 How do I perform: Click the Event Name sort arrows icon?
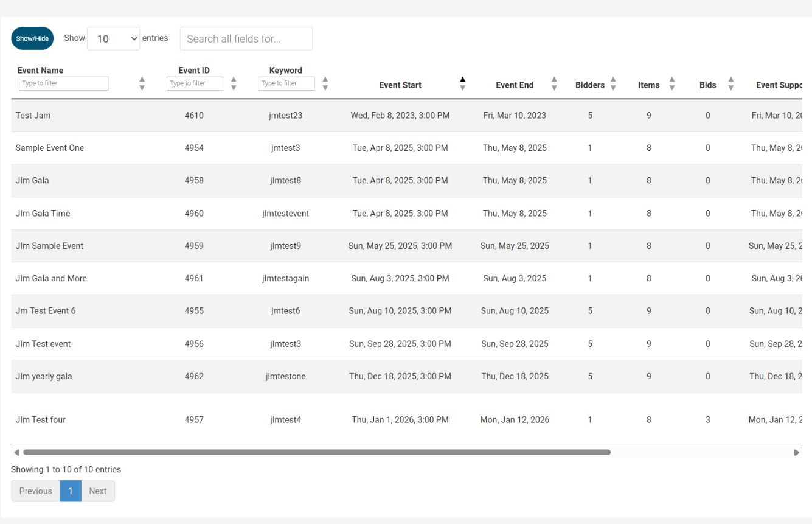pos(142,83)
